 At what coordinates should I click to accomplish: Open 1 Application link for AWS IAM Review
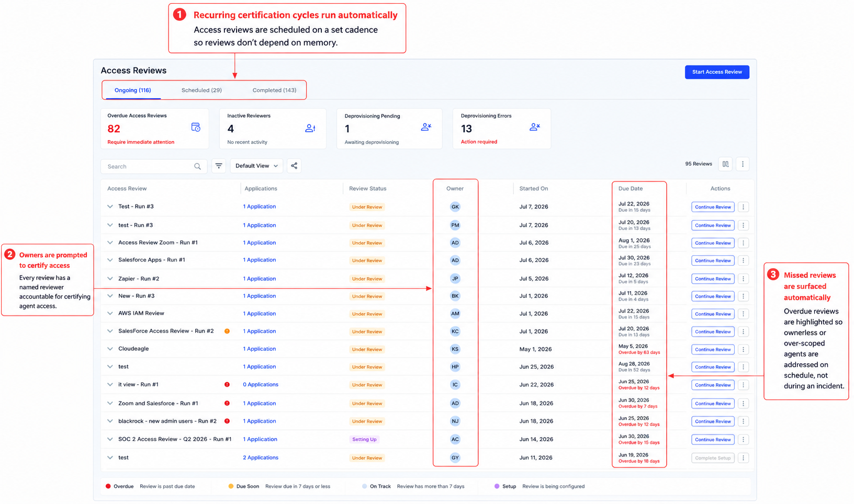[x=260, y=314]
